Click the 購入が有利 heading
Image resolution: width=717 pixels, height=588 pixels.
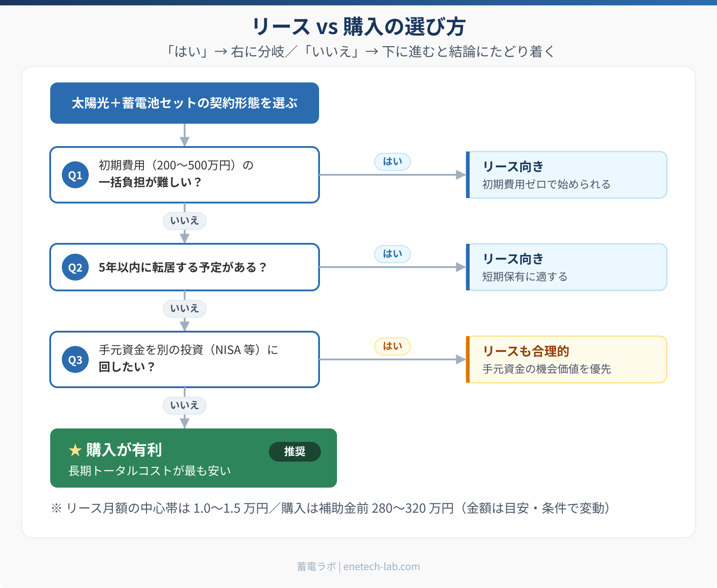[124, 450]
